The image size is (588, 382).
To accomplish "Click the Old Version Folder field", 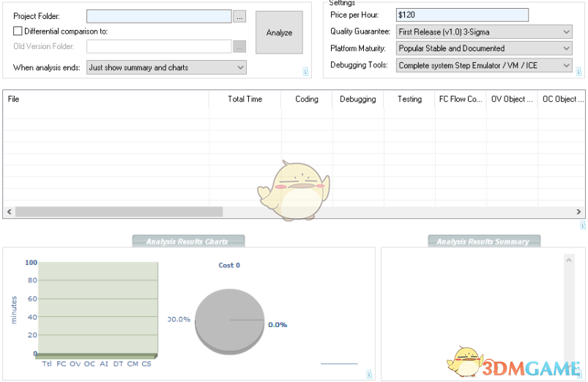I will coord(159,47).
